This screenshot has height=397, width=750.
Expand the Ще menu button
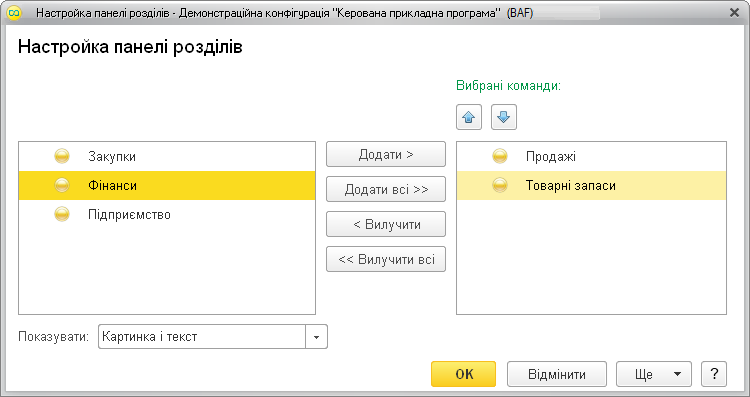[653, 374]
